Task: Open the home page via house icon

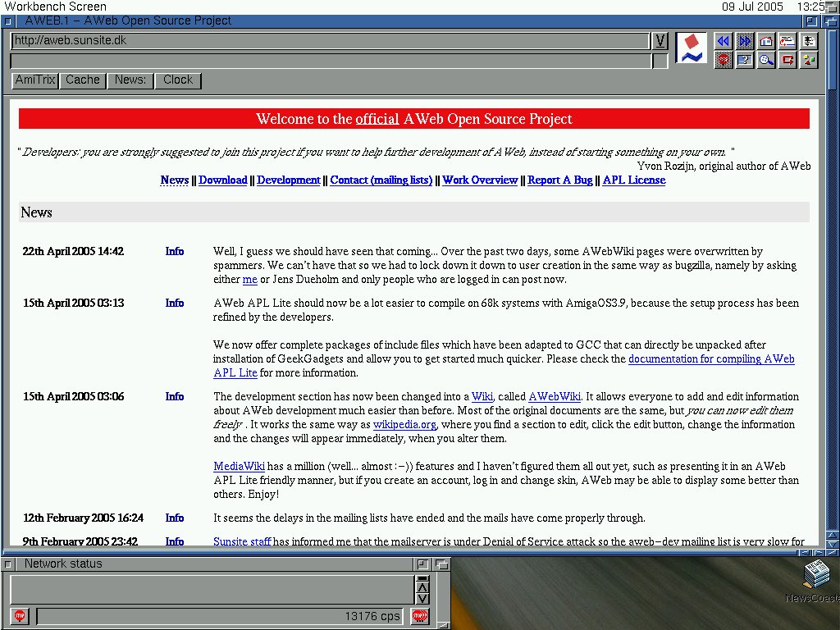Action: click(x=766, y=41)
